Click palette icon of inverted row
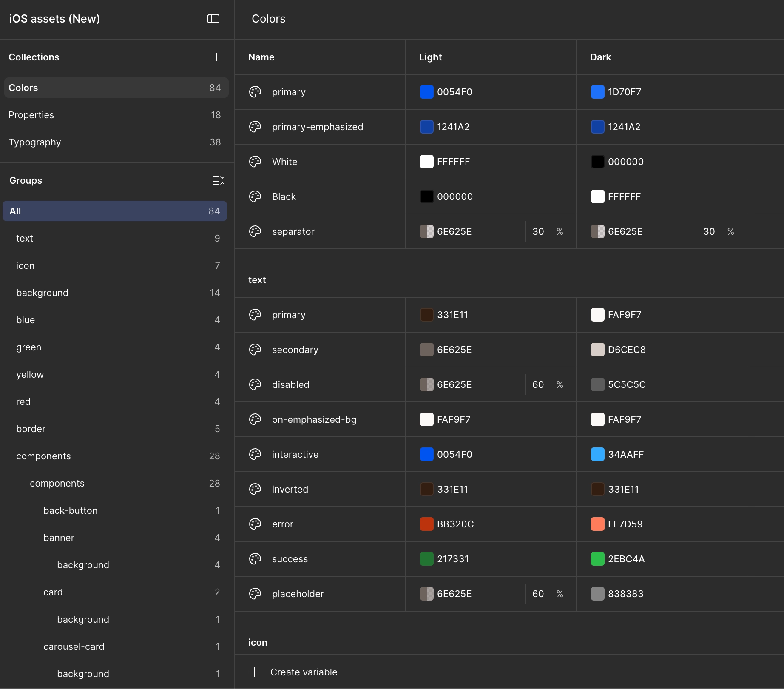 pyautogui.click(x=255, y=489)
